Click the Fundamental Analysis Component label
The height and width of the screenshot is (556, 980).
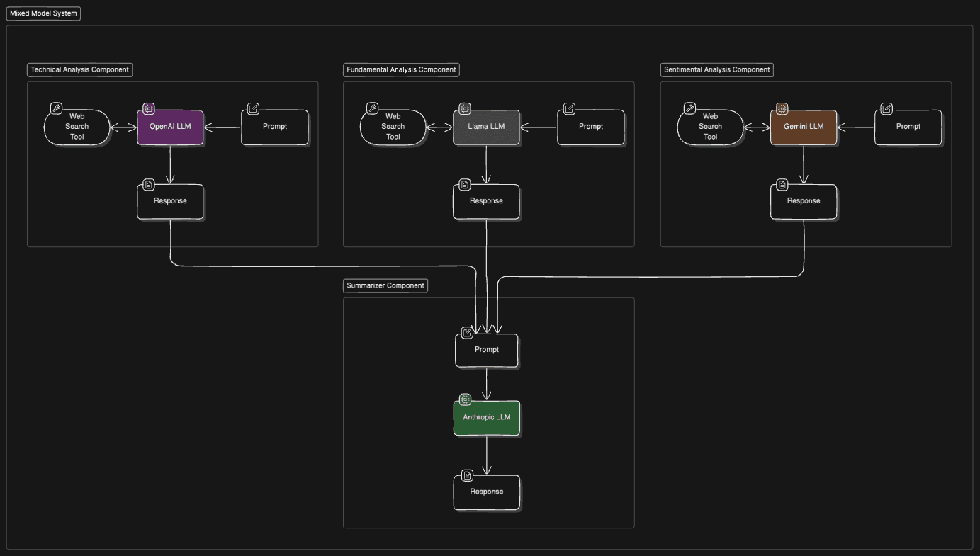pos(401,69)
